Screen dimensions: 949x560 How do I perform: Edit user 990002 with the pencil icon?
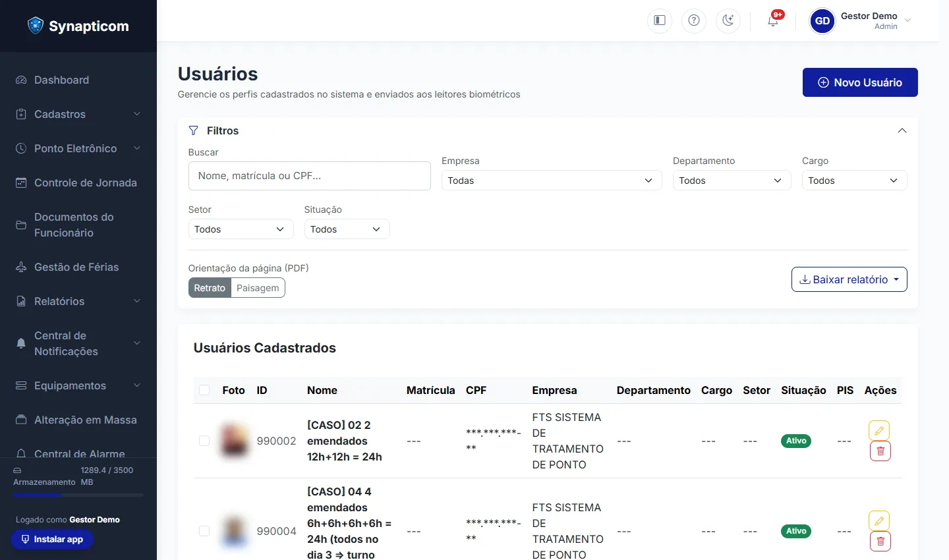879,431
